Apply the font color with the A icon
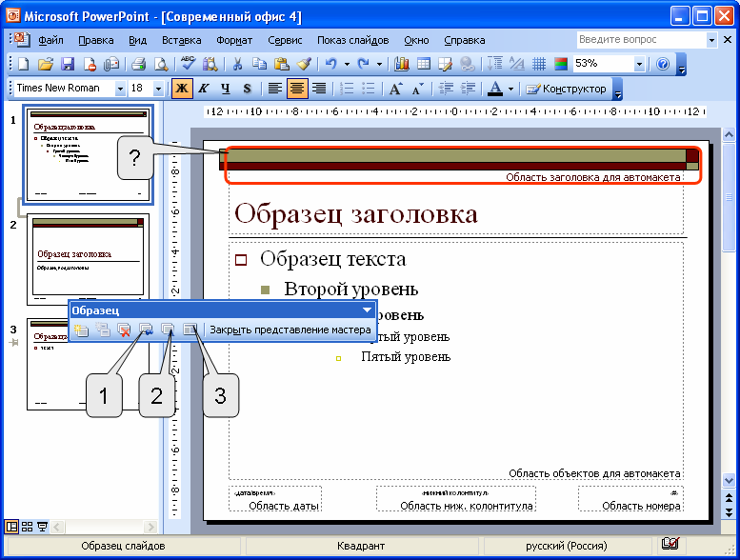The width and height of the screenshot is (740, 560). [x=495, y=89]
